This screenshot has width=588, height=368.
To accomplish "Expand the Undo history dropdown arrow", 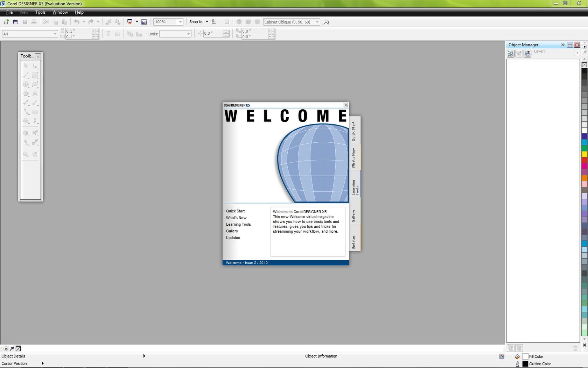I will 84,22.
